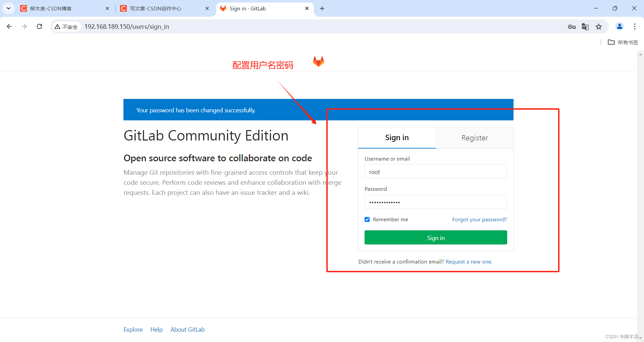Open Chrome three-dot menu
The height and width of the screenshot is (342, 644).
click(635, 26)
